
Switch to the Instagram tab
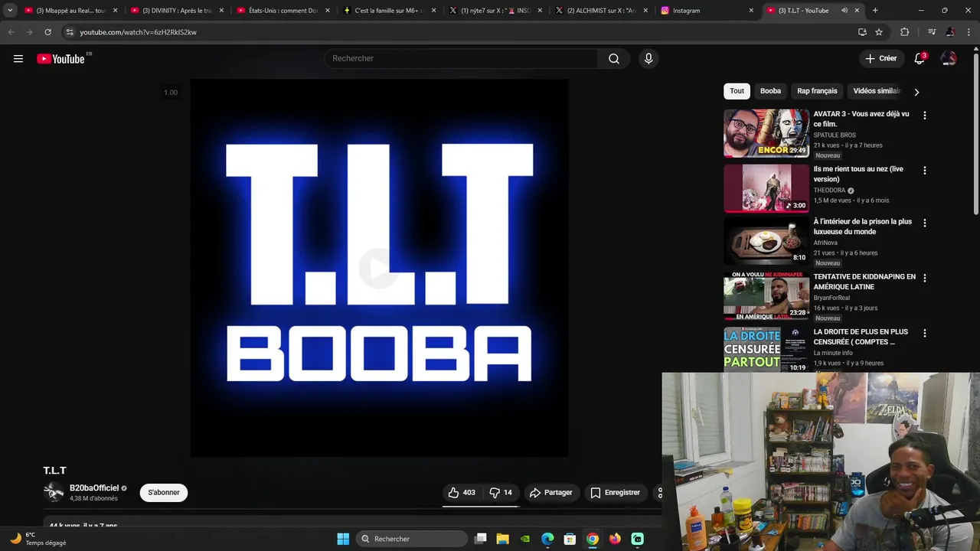pos(707,11)
